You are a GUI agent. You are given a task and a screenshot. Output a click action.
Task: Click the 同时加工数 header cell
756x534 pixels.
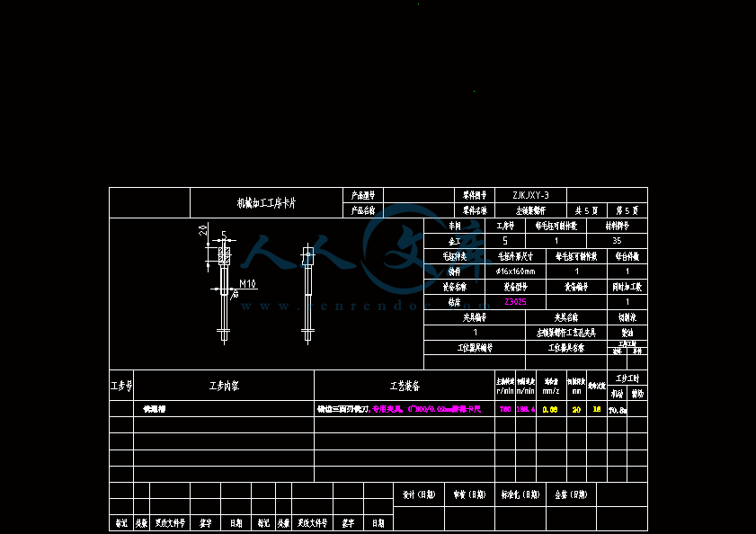(627, 287)
